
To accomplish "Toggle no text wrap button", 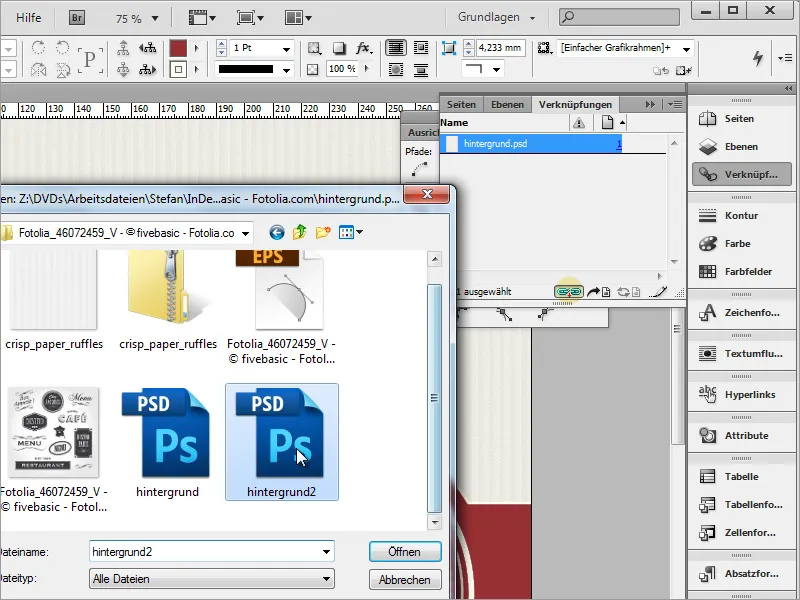I will [x=395, y=48].
